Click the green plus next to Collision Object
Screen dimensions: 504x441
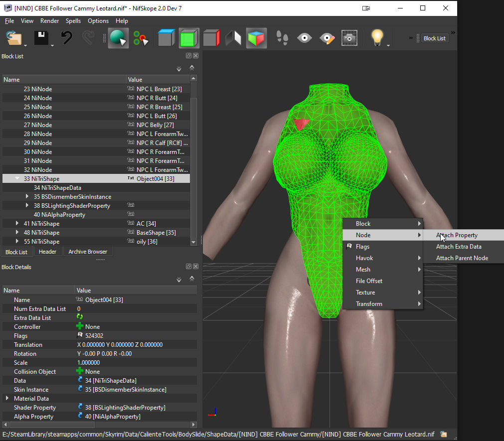click(x=80, y=371)
